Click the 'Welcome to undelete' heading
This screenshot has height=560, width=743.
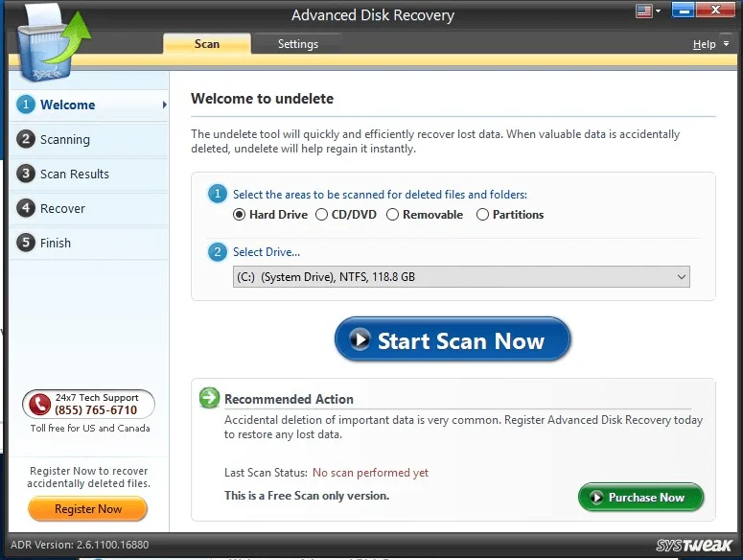pyautogui.click(x=262, y=99)
